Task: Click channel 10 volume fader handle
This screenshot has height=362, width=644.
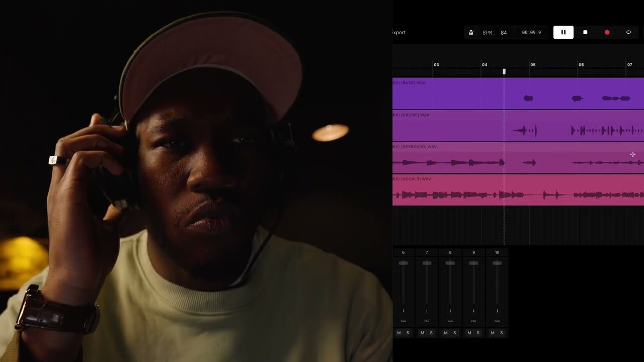Action: pyautogui.click(x=497, y=263)
